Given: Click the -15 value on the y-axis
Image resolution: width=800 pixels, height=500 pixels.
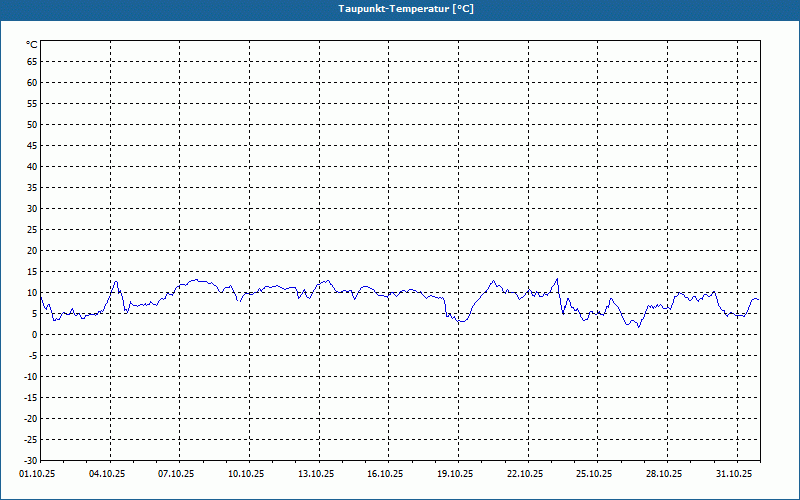Looking at the screenshot, I should tap(31, 398).
